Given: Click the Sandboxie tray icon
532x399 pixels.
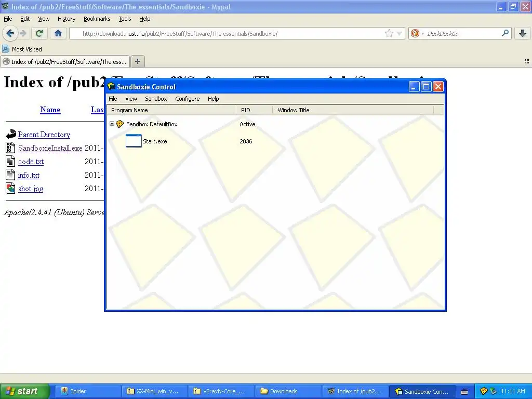Looking at the screenshot, I should [x=484, y=391].
